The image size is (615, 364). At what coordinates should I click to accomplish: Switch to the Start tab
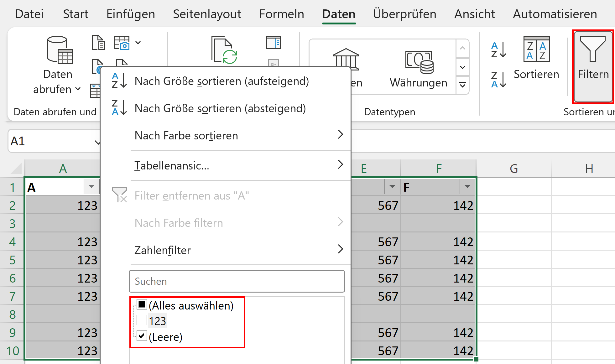tap(76, 14)
